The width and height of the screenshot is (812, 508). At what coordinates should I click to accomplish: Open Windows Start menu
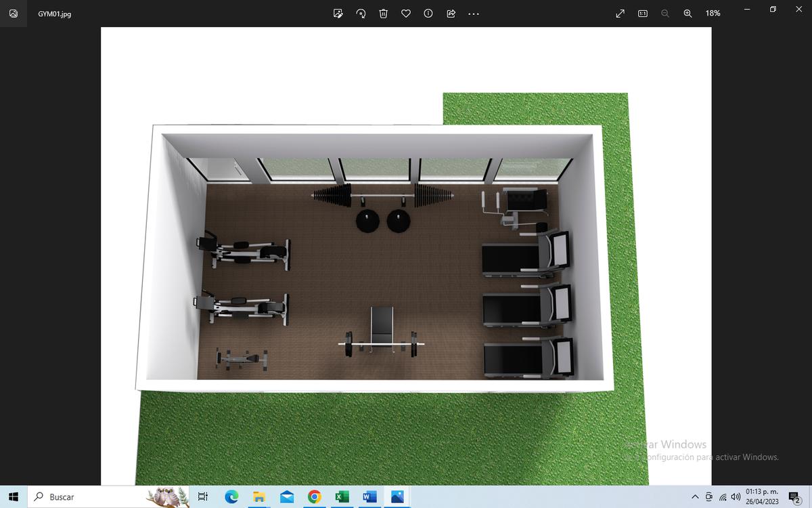14,497
